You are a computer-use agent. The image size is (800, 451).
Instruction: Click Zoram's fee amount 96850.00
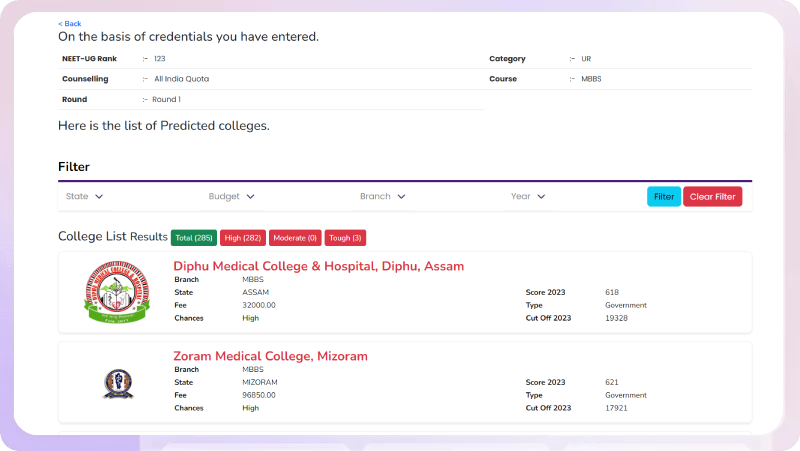[259, 395]
